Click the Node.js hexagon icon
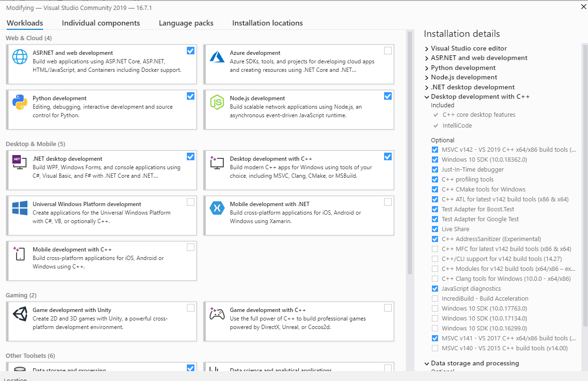 217,102
